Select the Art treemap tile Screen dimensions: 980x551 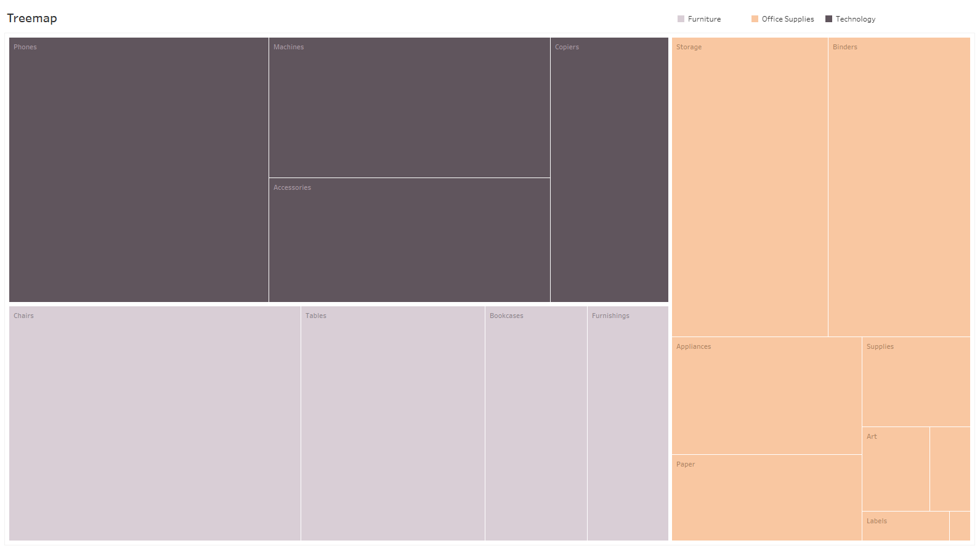(x=896, y=469)
